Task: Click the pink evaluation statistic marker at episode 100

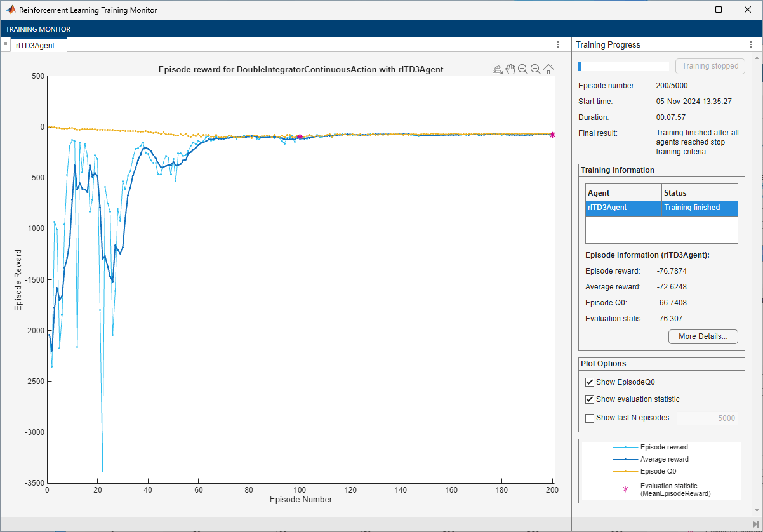Action: point(300,136)
